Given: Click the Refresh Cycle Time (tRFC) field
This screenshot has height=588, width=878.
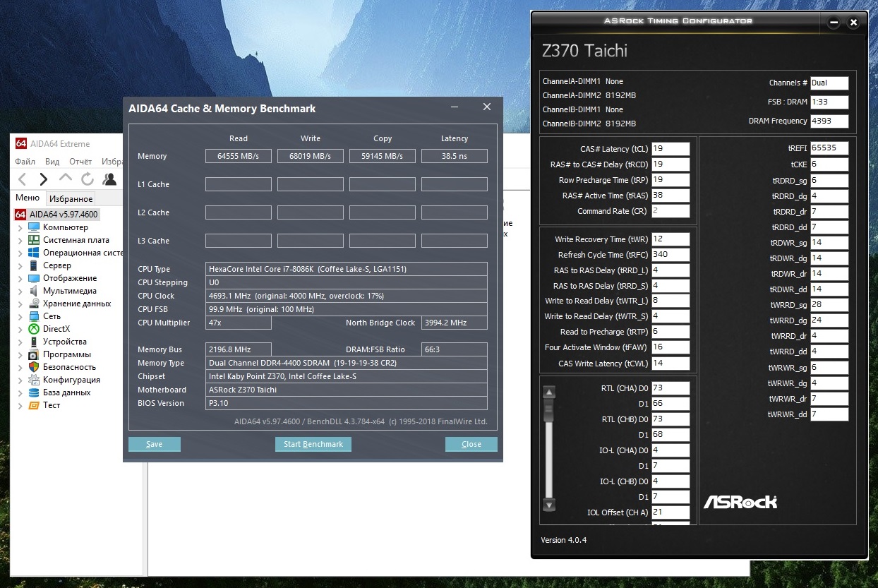Looking at the screenshot, I should click(x=670, y=255).
